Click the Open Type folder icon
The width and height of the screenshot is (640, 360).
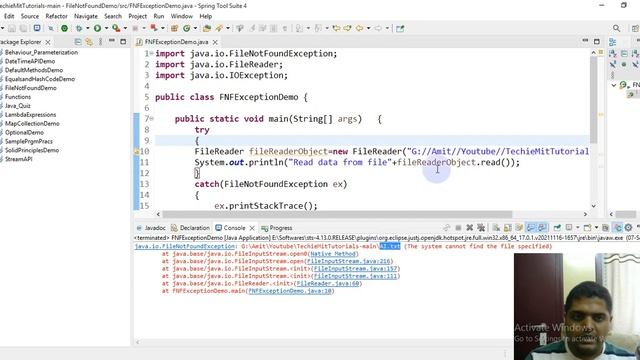tap(207, 28)
